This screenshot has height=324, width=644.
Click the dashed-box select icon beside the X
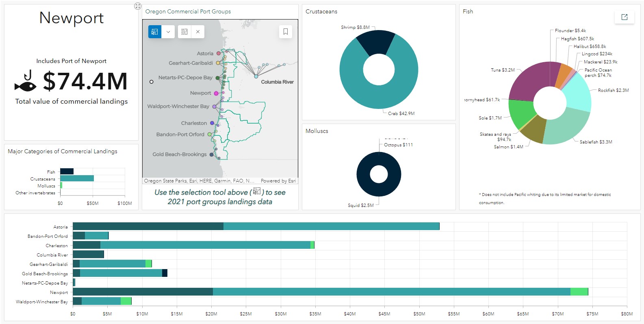184,32
